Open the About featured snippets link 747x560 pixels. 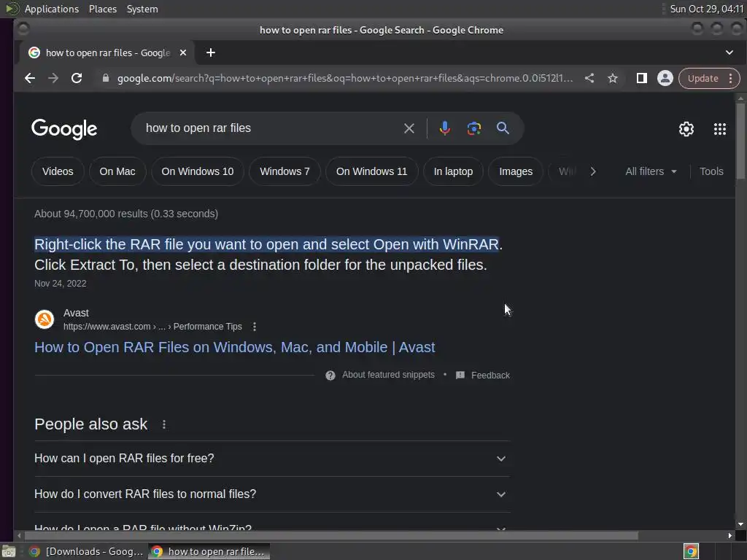coord(388,375)
